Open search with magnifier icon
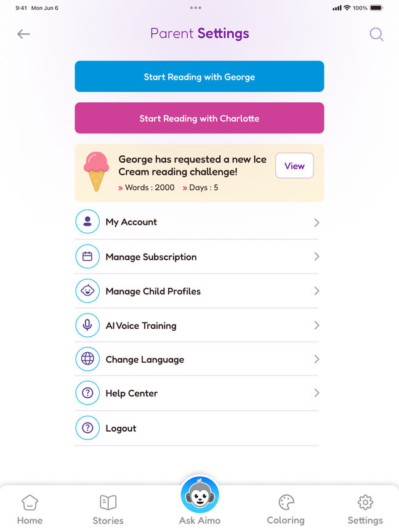This screenshot has width=399, height=532. click(376, 34)
